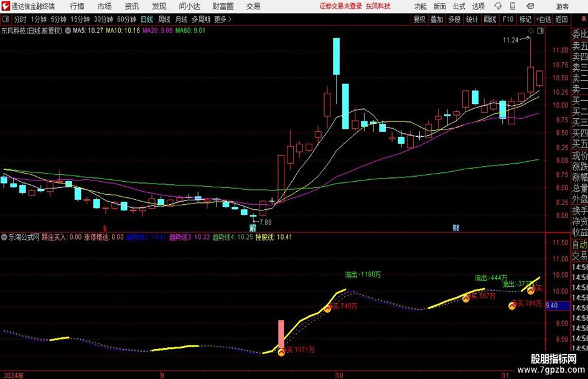The height and width of the screenshot is (379, 588).
Task: Switch to 1分钟 period
Action: click(39, 19)
